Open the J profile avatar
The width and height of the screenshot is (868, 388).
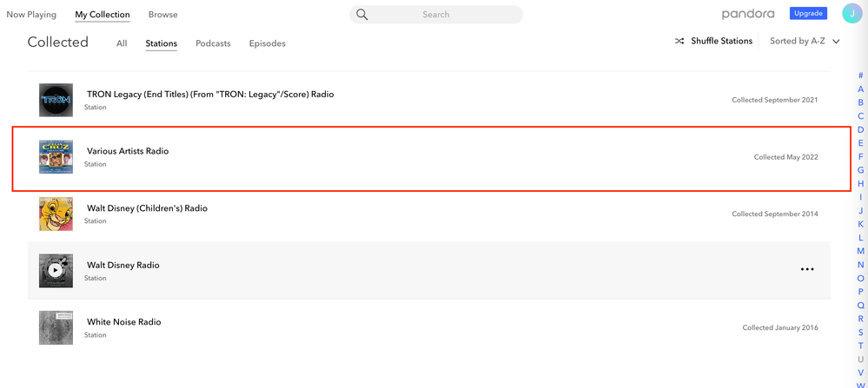851,14
